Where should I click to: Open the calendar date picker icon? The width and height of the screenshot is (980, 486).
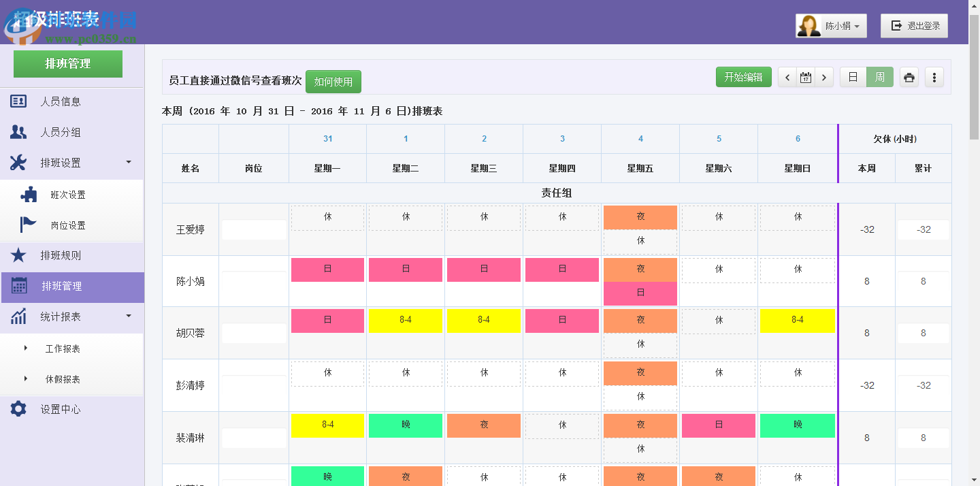click(x=805, y=77)
